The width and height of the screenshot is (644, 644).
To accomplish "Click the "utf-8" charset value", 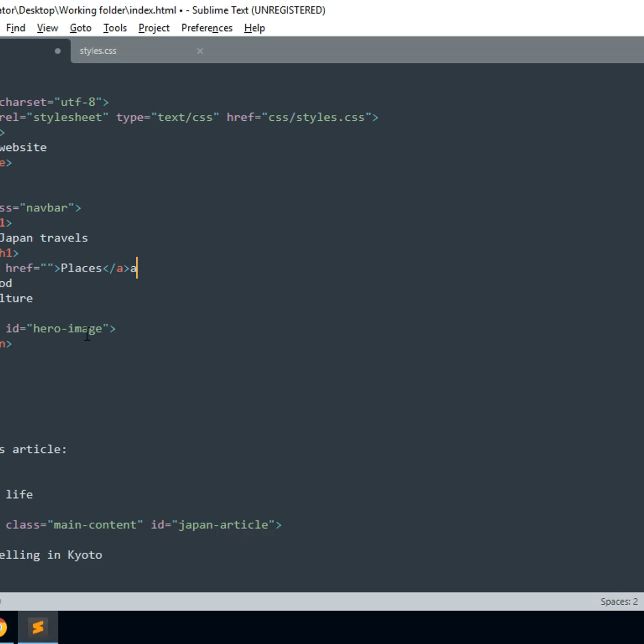I will (78, 102).
